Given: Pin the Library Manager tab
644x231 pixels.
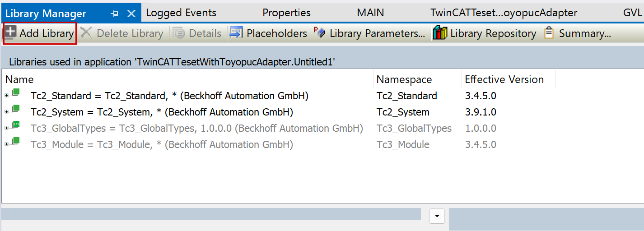Looking at the screenshot, I should [115, 14].
